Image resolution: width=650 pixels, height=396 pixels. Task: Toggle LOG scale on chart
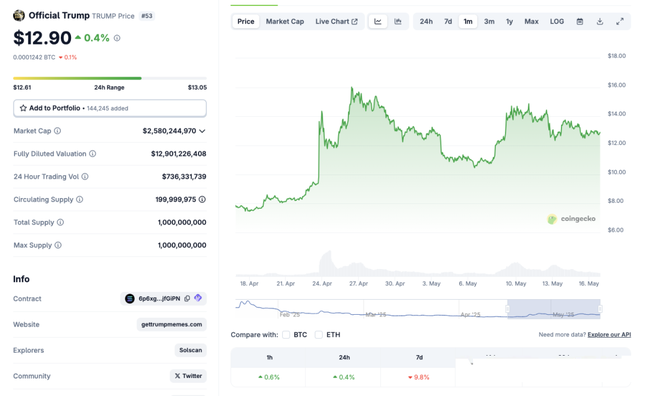click(x=557, y=22)
